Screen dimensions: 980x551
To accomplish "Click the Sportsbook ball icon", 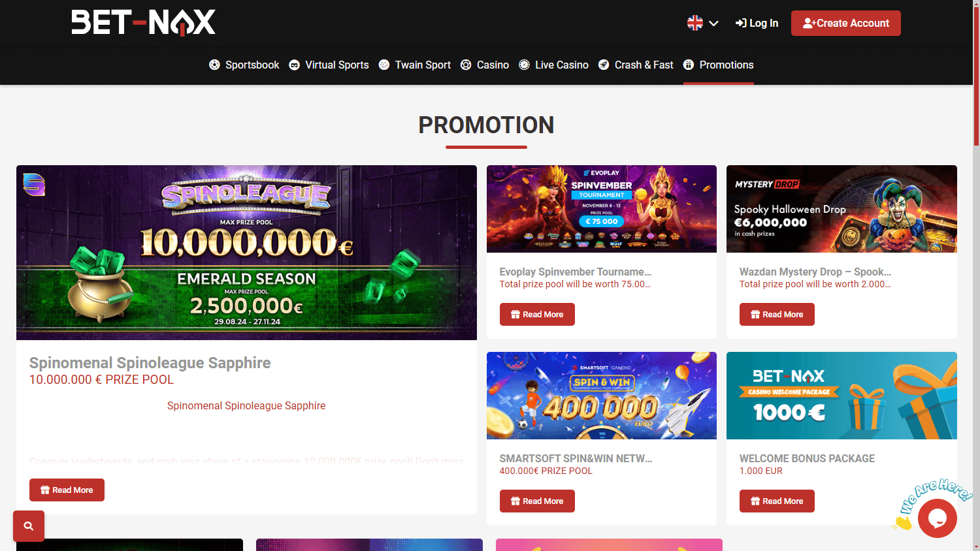I will pyautogui.click(x=214, y=65).
